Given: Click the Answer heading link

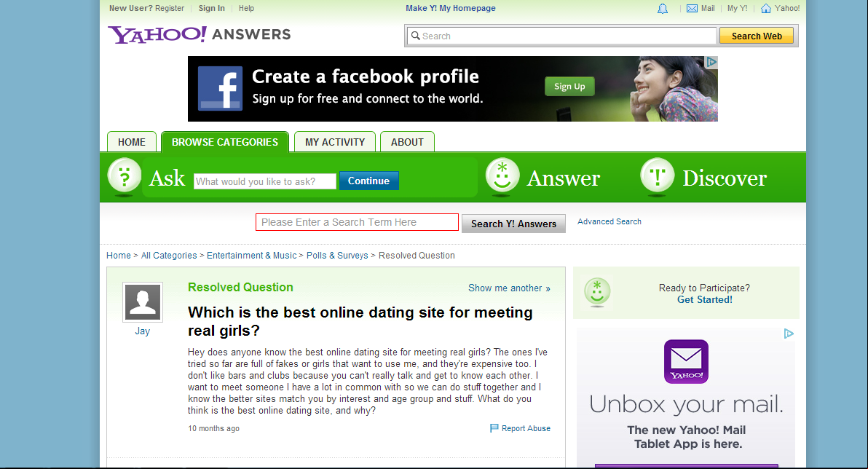Looking at the screenshot, I should pyautogui.click(x=563, y=178).
